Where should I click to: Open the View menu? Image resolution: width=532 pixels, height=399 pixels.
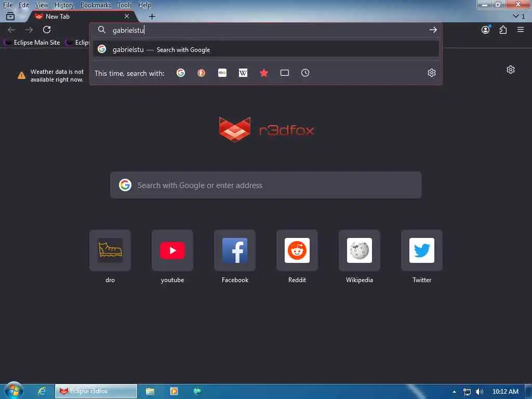pos(42,5)
